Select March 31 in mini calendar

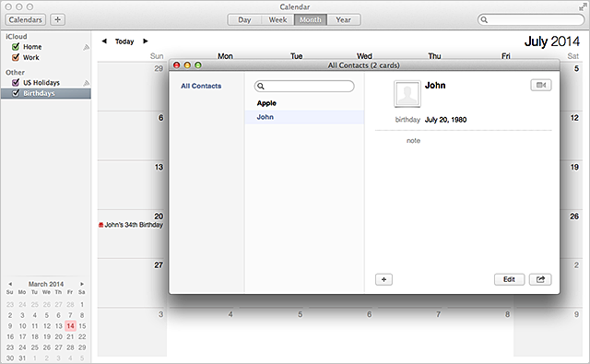coord(22,358)
